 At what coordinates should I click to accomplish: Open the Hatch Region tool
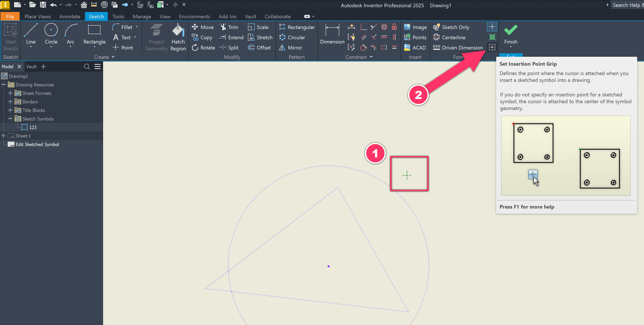point(178,36)
